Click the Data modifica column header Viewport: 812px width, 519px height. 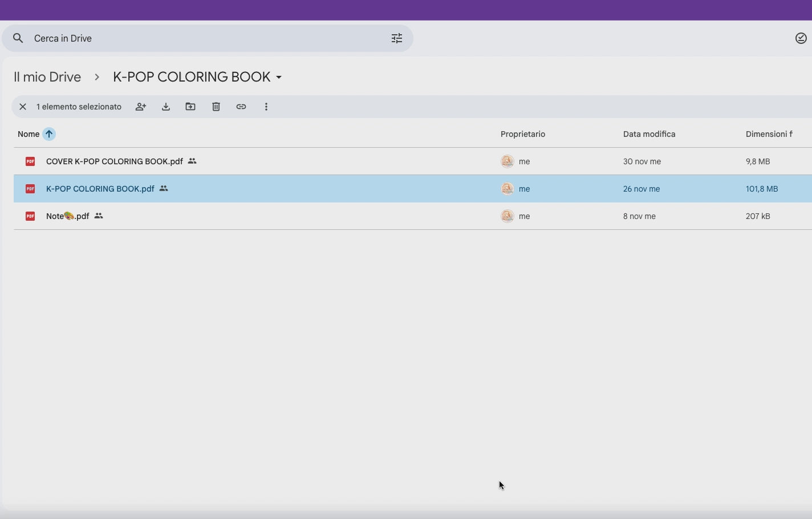pos(649,134)
